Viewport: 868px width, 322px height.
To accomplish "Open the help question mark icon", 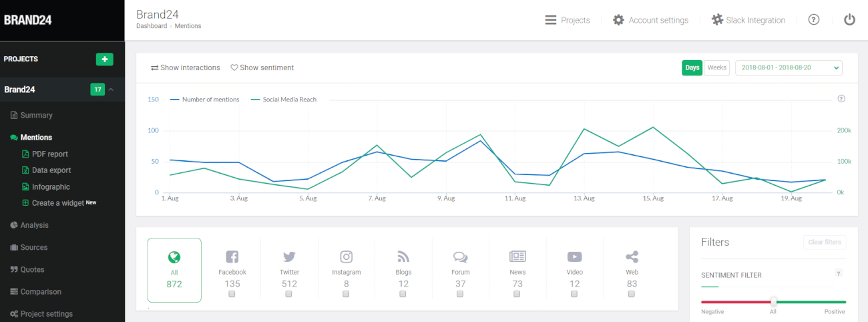I will pyautogui.click(x=813, y=20).
